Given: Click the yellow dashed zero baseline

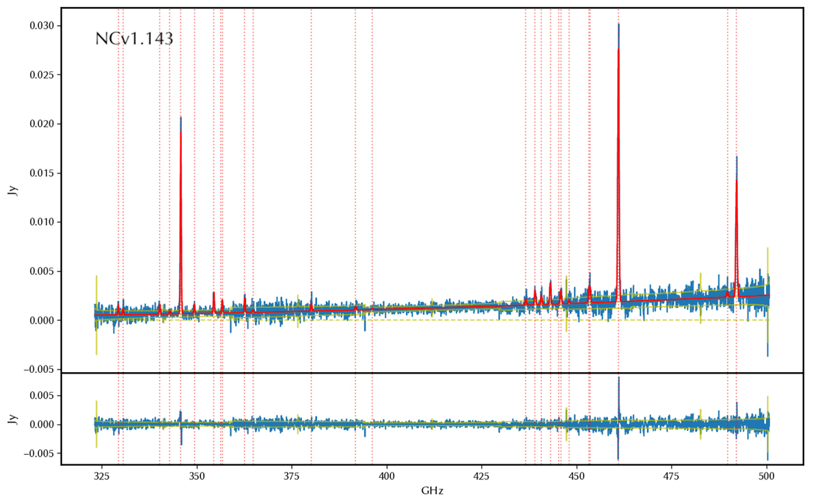Looking at the screenshot, I should tap(432, 320).
